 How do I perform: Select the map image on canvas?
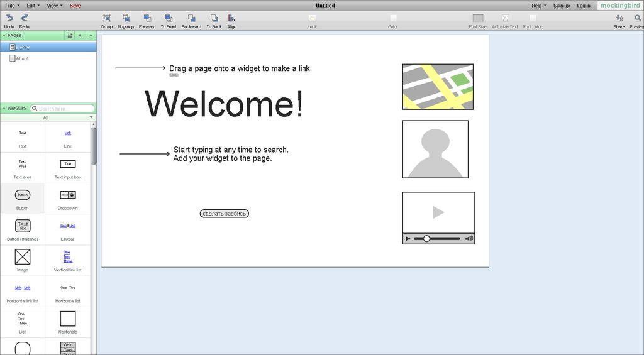(x=438, y=87)
